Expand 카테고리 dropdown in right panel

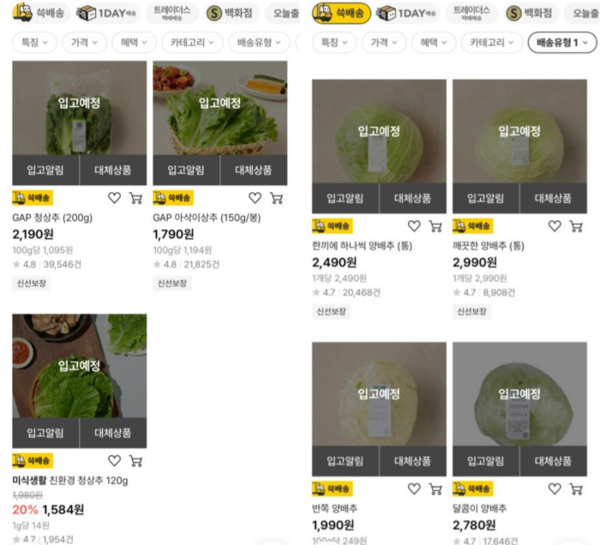click(492, 42)
